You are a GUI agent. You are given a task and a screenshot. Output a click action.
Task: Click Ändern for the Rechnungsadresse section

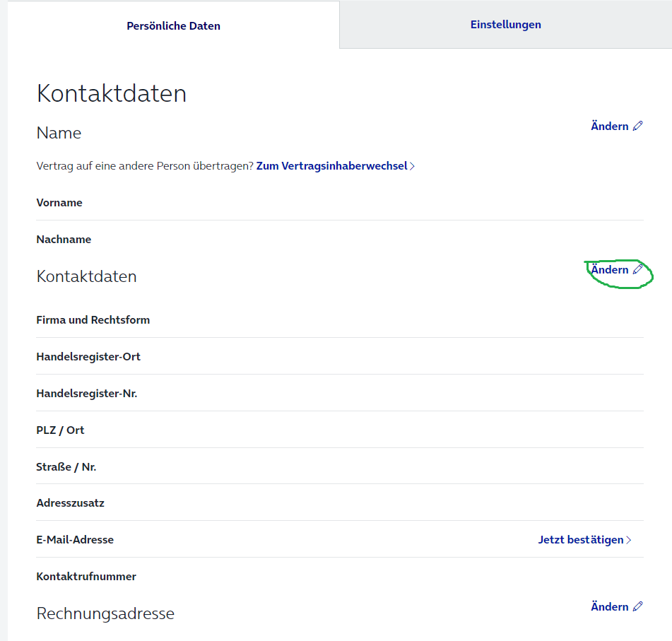click(609, 606)
